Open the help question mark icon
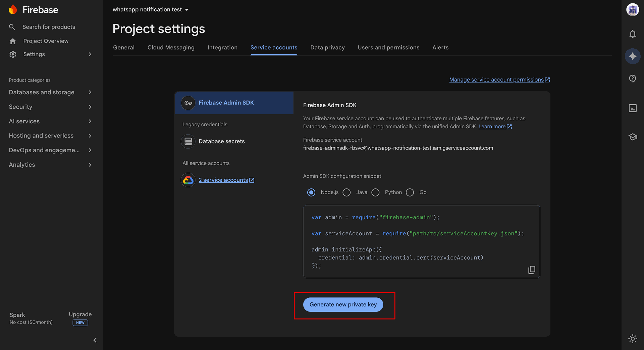This screenshot has height=350, width=644. pos(633,78)
